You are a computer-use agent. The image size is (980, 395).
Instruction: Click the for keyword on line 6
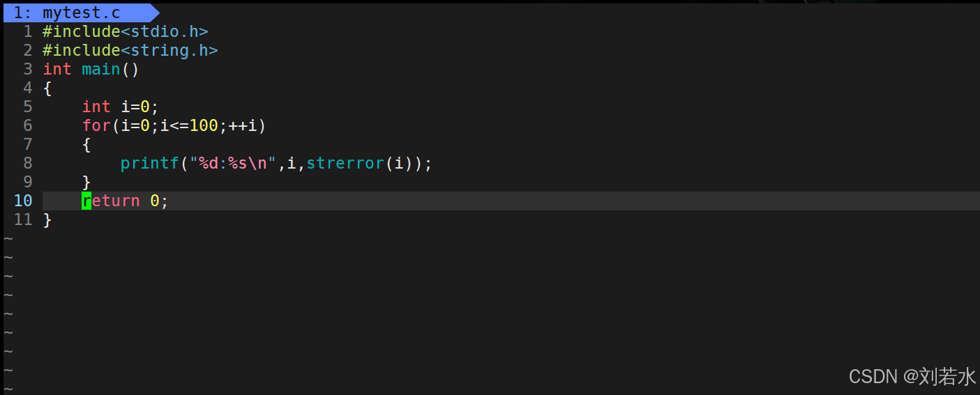coord(96,125)
